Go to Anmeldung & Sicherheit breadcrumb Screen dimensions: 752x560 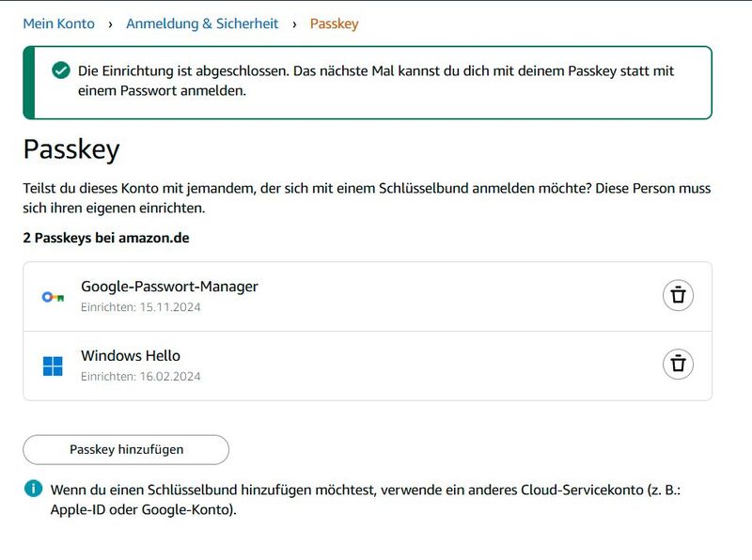click(x=202, y=23)
